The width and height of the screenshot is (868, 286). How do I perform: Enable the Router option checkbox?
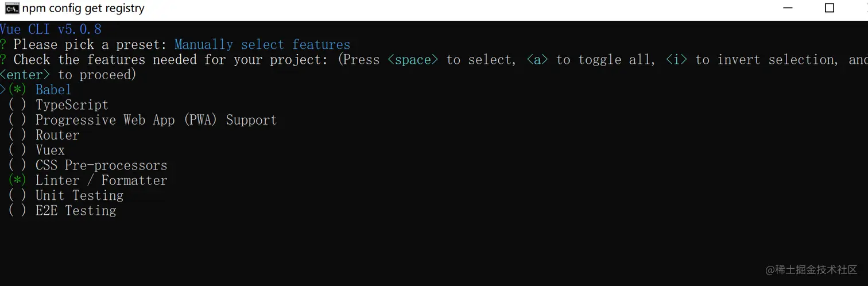(17, 135)
